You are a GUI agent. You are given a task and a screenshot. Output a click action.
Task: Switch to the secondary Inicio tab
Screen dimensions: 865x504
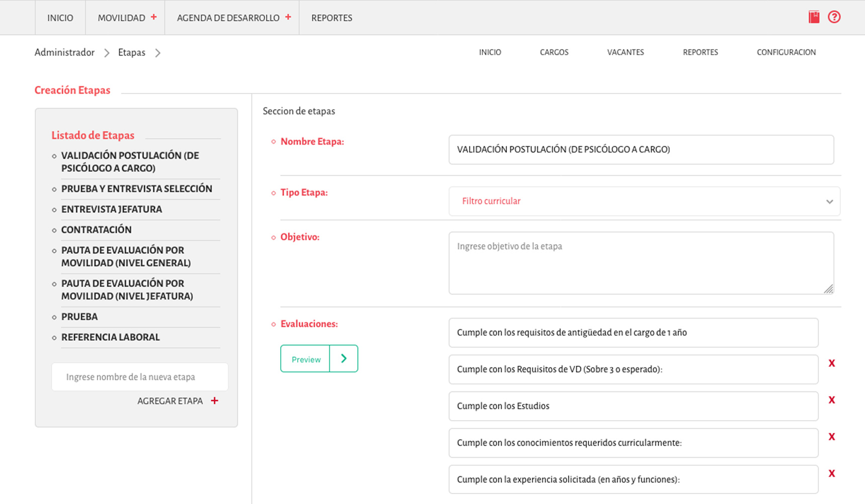point(490,52)
